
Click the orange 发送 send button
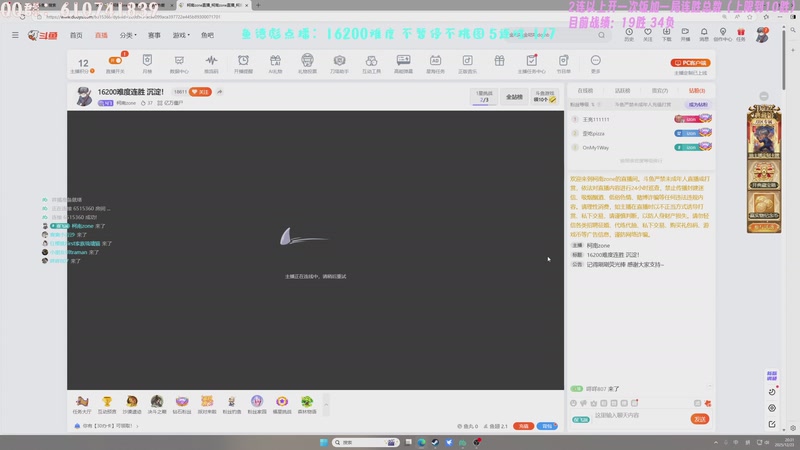(700, 419)
